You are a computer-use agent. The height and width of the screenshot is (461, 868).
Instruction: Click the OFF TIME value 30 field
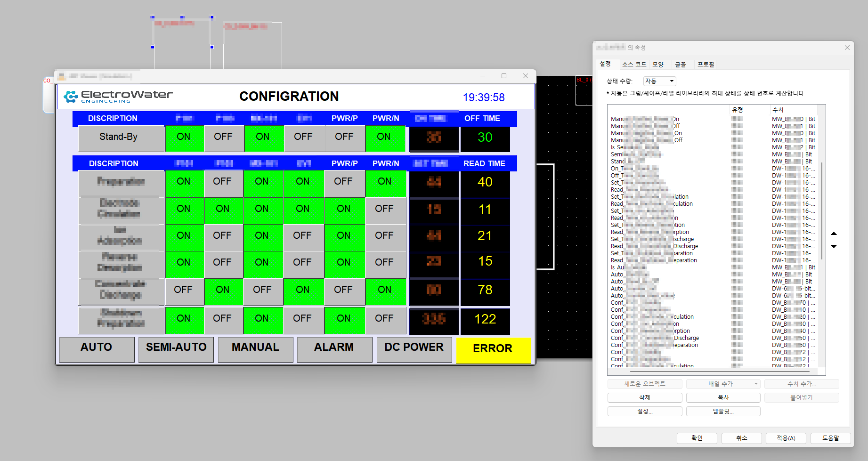(485, 137)
